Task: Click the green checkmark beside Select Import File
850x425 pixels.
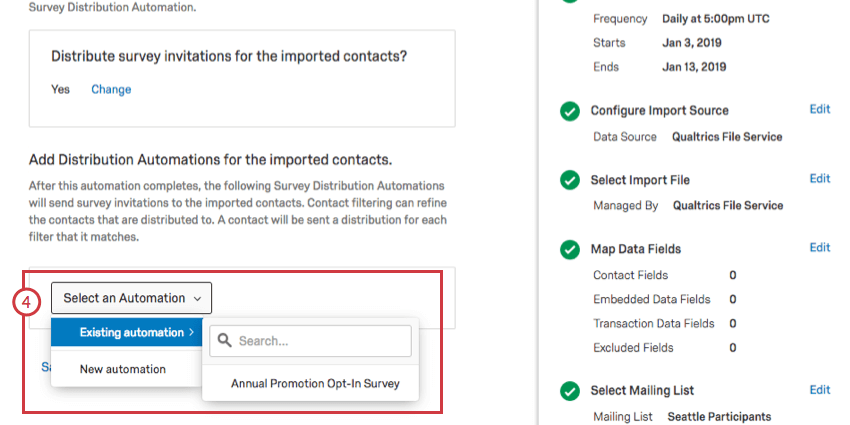Action: [569, 181]
